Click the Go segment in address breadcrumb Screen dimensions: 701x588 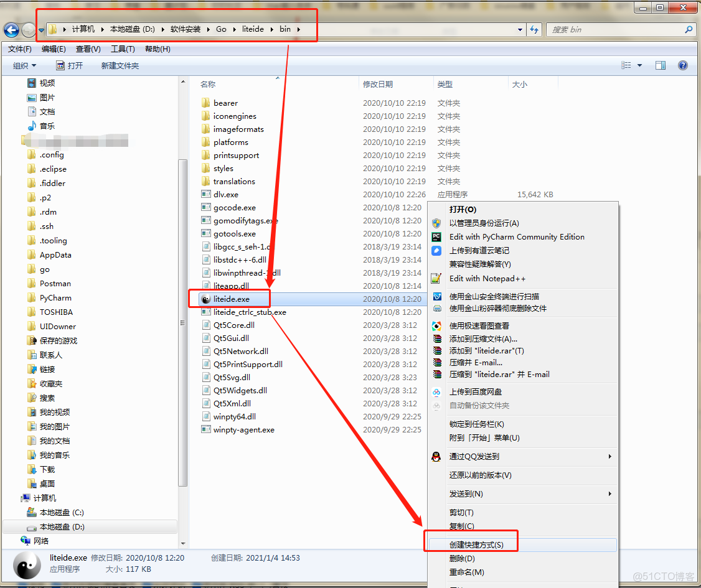point(221,29)
